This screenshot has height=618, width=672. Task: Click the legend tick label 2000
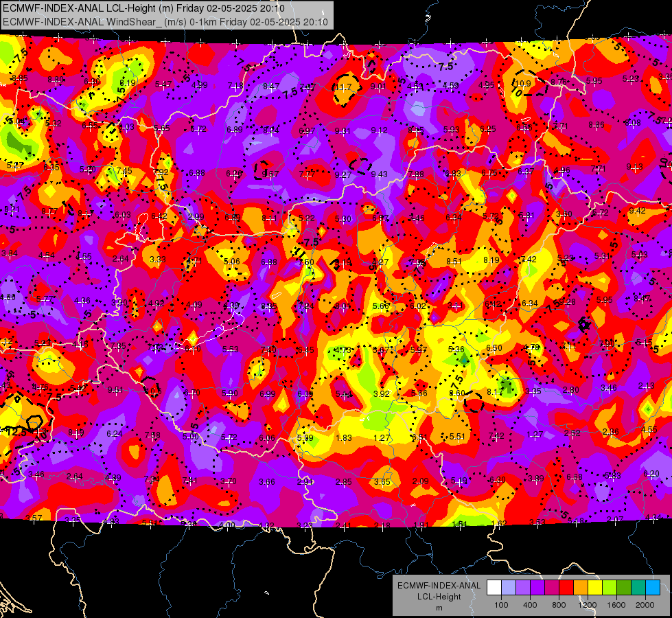(645, 605)
